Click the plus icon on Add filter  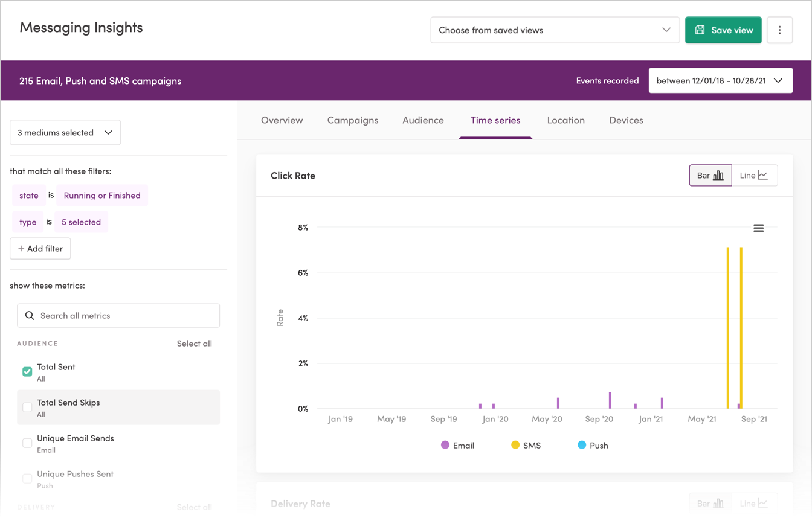click(x=21, y=248)
